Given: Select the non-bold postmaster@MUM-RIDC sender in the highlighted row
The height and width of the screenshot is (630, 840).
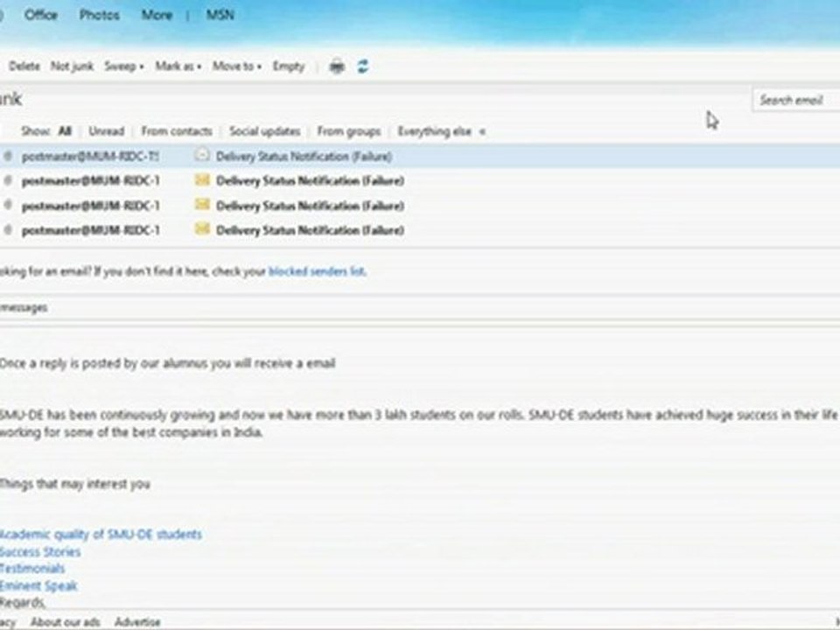Looking at the screenshot, I should [x=90, y=156].
